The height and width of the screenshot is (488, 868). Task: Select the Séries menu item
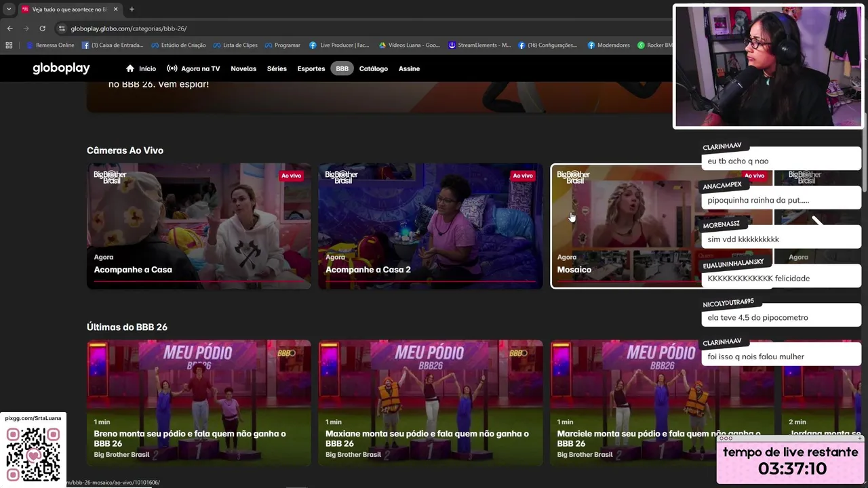tap(277, 68)
